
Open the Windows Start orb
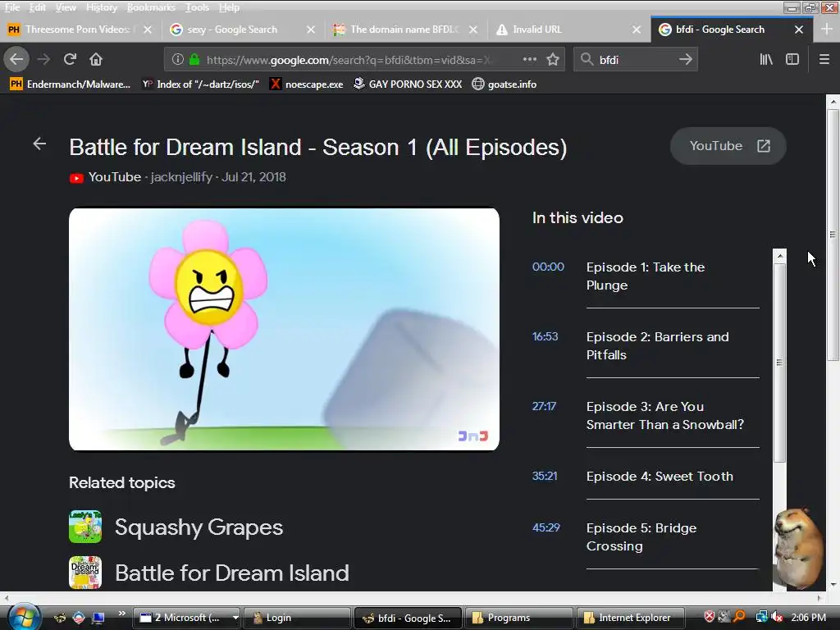[23, 617]
